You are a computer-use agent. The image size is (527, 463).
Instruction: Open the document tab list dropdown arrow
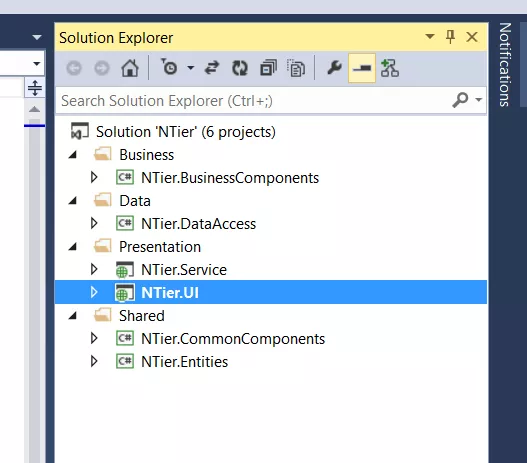(x=37, y=37)
